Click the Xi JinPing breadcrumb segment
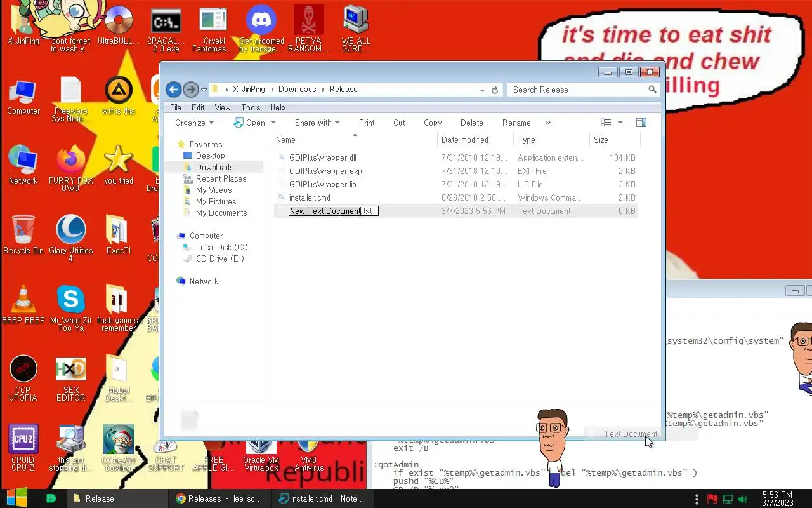 249,90
